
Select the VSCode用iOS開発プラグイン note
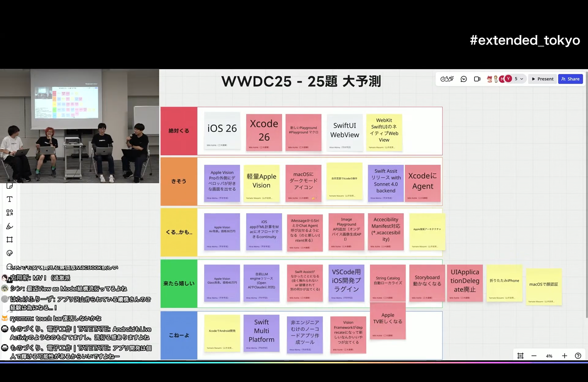tap(346, 283)
